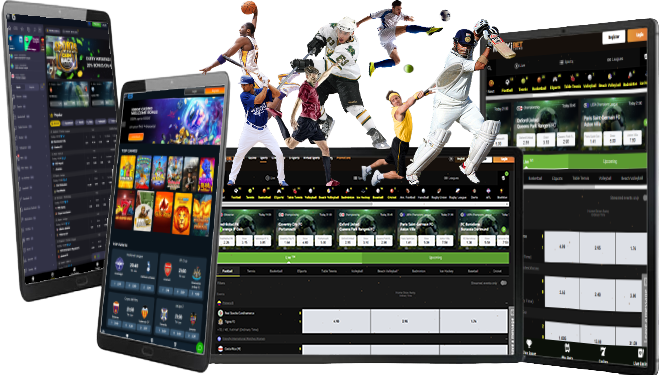
Task: Open Paris Saint-Germain vs Aston Villa card on laptop
Action: click(x=426, y=229)
